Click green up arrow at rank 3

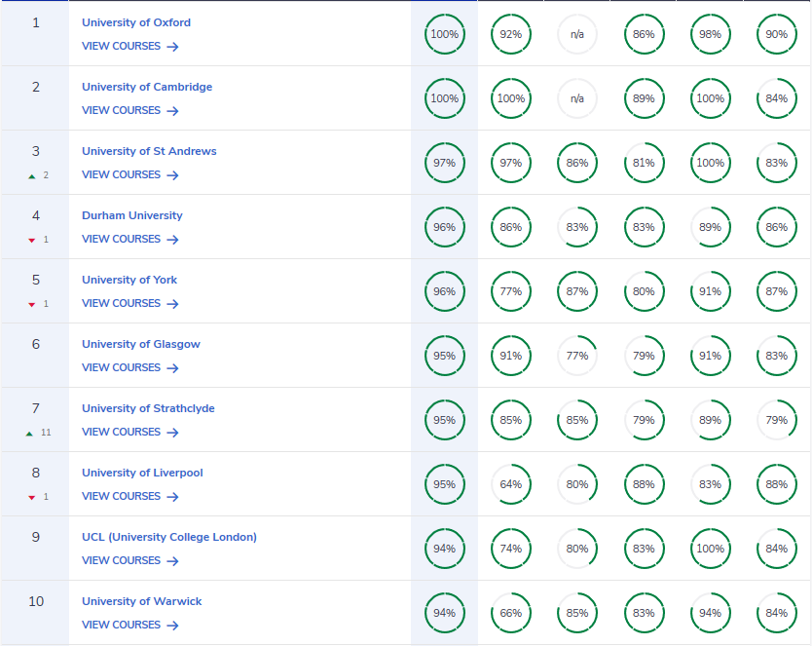point(32,176)
